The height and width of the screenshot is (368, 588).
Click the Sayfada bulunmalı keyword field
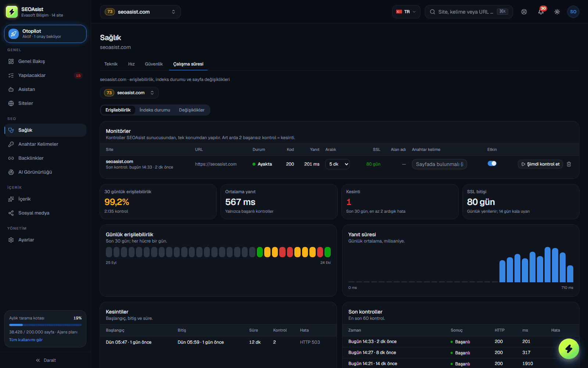coord(440,164)
